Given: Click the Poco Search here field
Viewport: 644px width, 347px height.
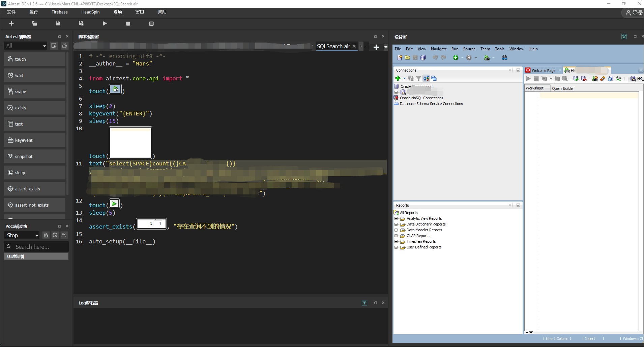Looking at the screenshot, I should coord(36,247).
